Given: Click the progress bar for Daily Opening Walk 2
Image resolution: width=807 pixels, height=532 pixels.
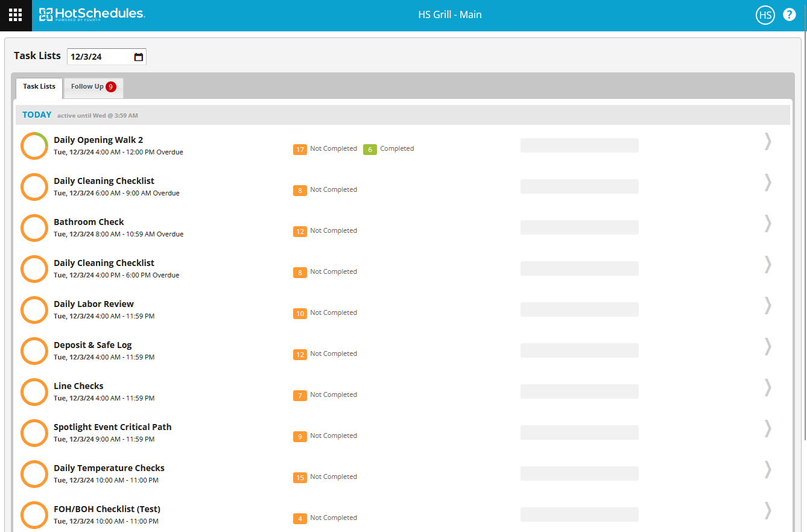Looking at the screenshot, I should tap(579, 145).
